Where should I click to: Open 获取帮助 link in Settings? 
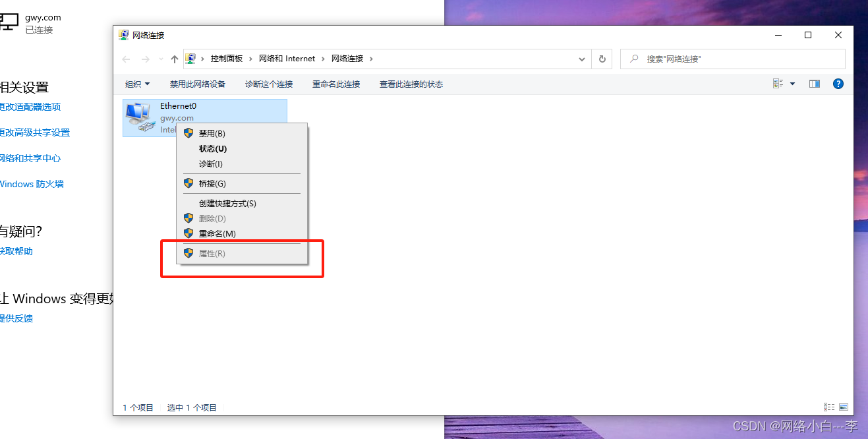pyautogui.click(x=16, y=251)
